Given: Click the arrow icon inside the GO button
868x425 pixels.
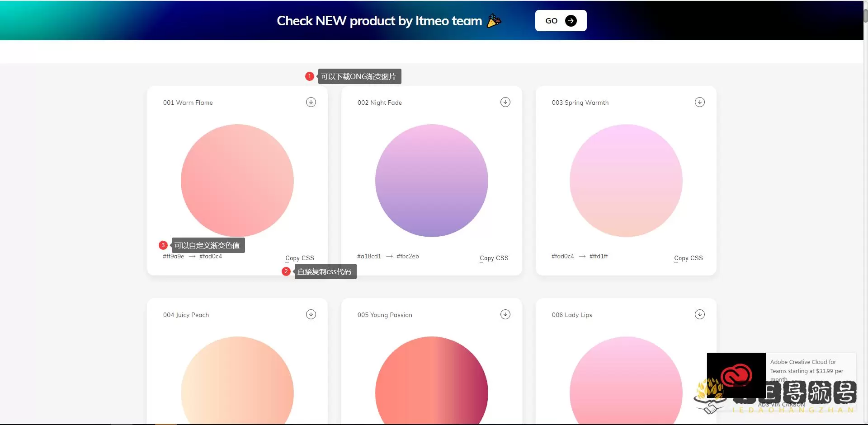Looking at the screenshot, I should click(571, 20).
